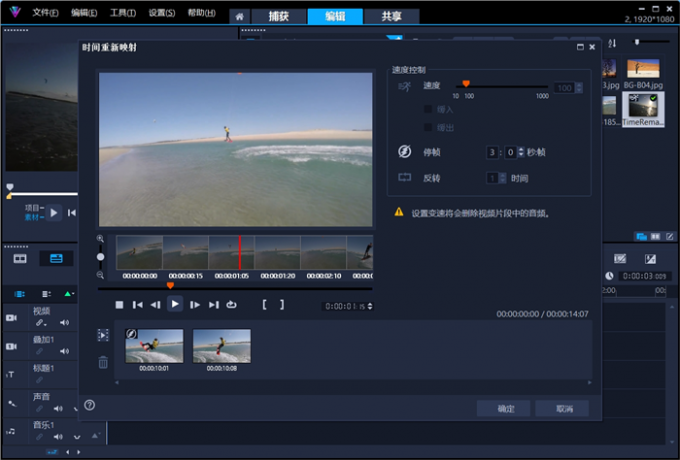Image resolution: width=680 pixels, height=460 pixels.
Task: Cancel with the 取消 button
Action: [562, 408]
